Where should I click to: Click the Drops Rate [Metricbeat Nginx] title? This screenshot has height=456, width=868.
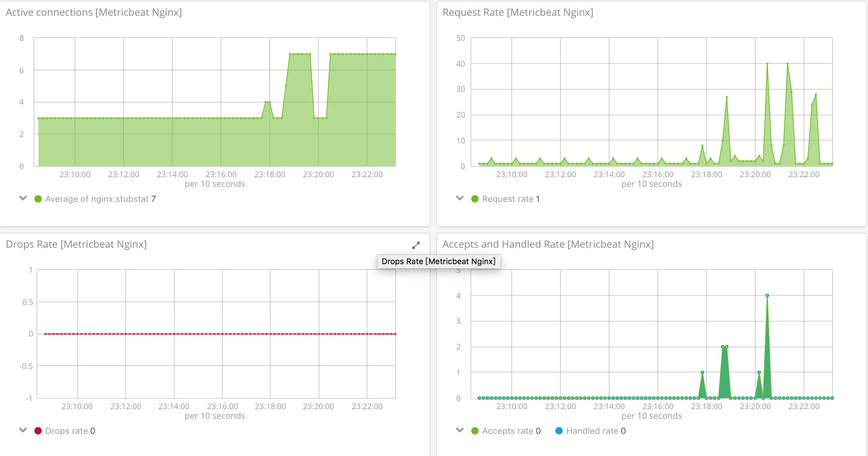pos(76,244)
